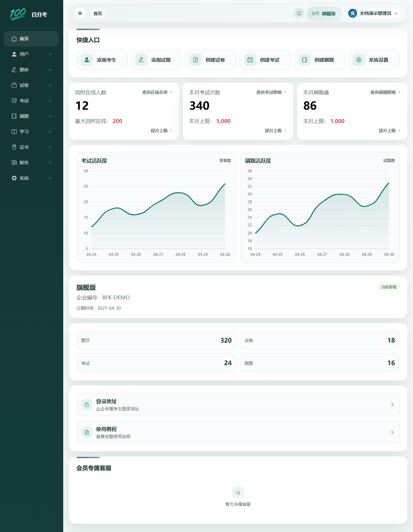Open the 查看在线名单 link

(157, 92)
